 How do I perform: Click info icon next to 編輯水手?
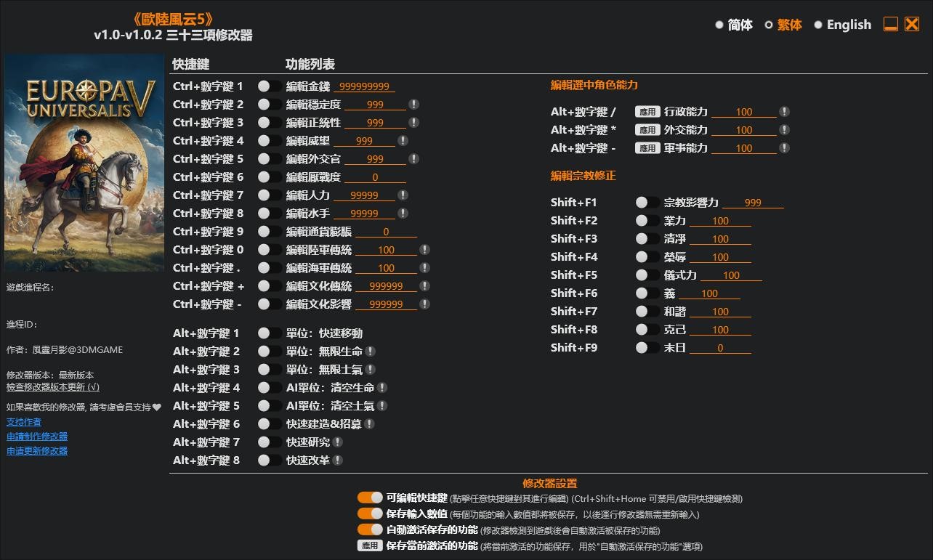403,214
